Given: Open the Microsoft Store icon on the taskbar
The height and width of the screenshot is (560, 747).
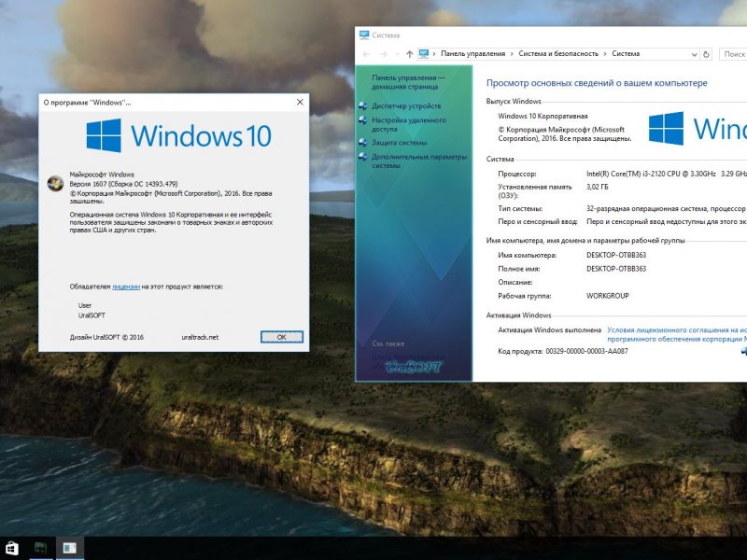Looking at the screenshot, I should coord(12,548).
